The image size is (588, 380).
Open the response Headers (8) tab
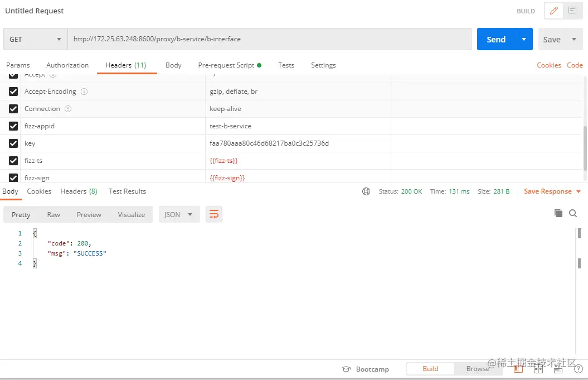tap(79, 191)
